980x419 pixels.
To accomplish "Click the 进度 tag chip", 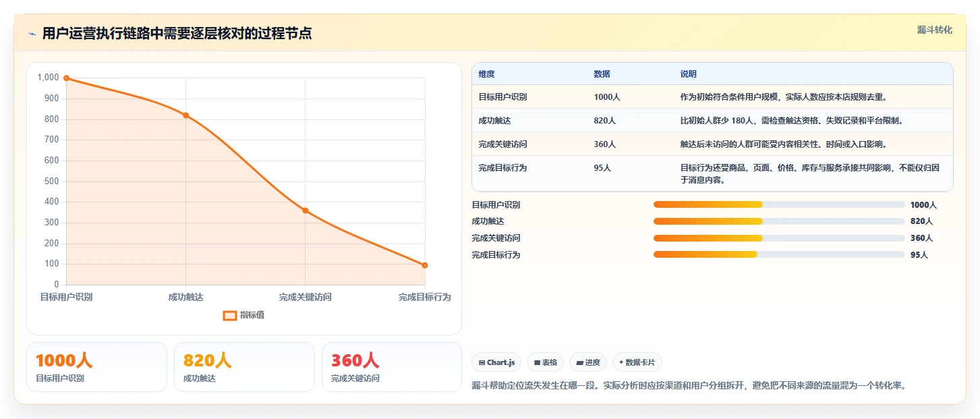I will (x=588, y=362).
